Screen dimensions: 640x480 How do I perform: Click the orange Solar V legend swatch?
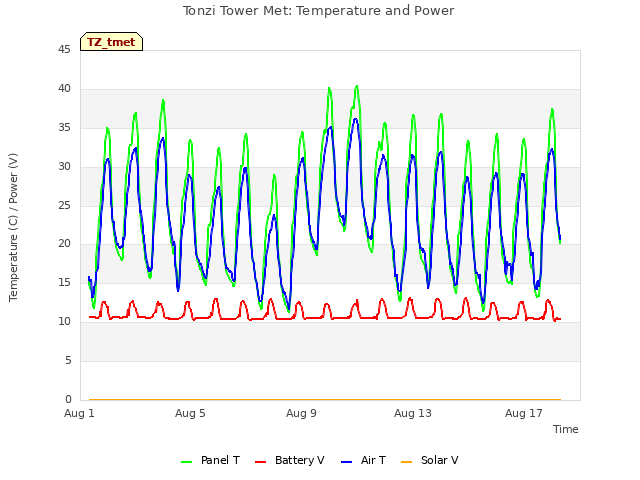point(406,462)
